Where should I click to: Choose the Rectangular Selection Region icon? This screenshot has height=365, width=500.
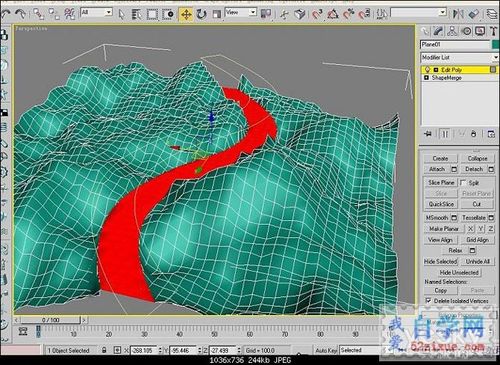coord(152,14)
